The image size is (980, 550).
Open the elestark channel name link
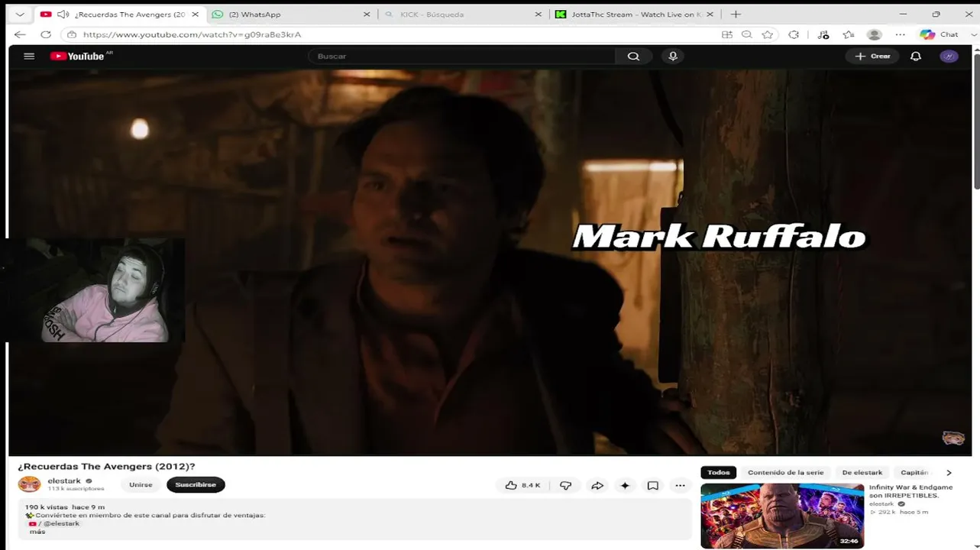point(64,480)
